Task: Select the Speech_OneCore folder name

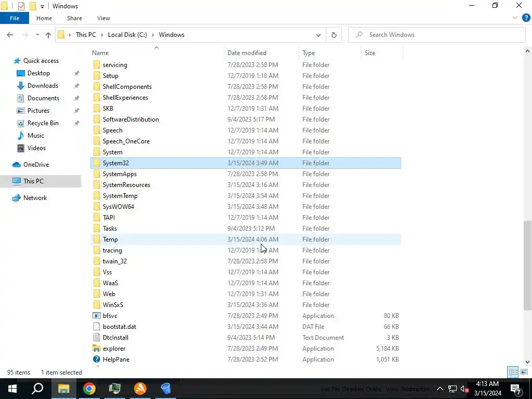Action: click(126, 141)
